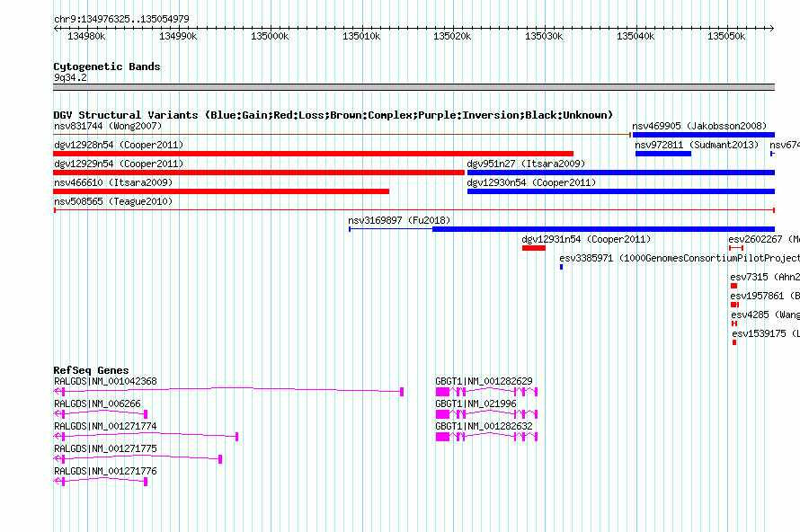The image size is (800, 532).
Task: Click the large first exon of GBGT1 NM_001282629
Action: [443, 391]
